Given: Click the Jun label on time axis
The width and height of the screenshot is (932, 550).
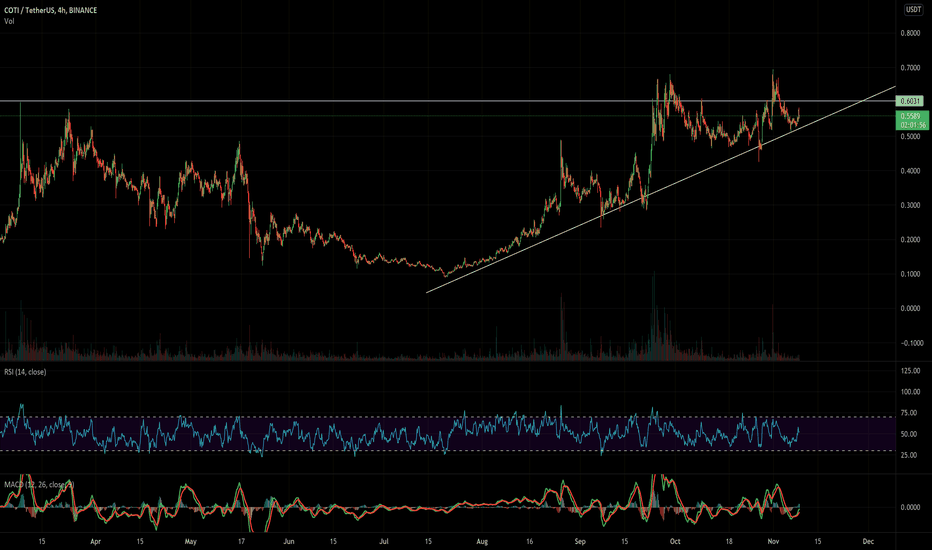Looking at the screenshot, I should coord(289,542).
